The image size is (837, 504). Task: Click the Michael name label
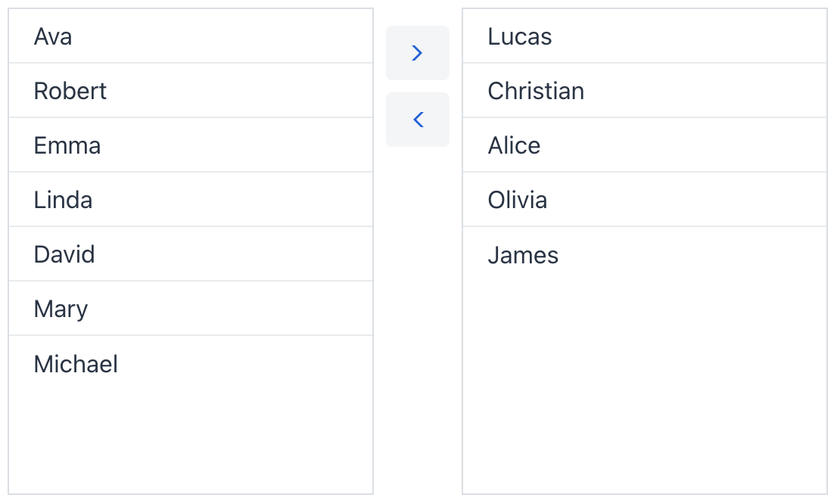pos(76,364)
